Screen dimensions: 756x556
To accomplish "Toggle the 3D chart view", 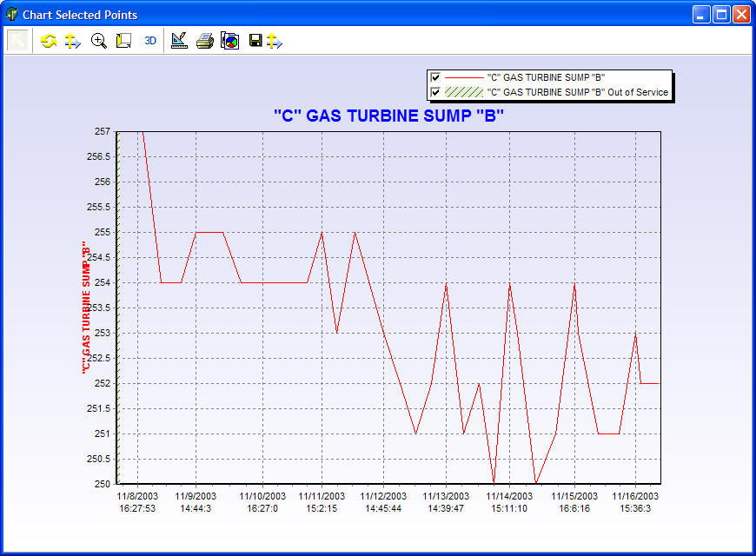I will tap(150, 41).
